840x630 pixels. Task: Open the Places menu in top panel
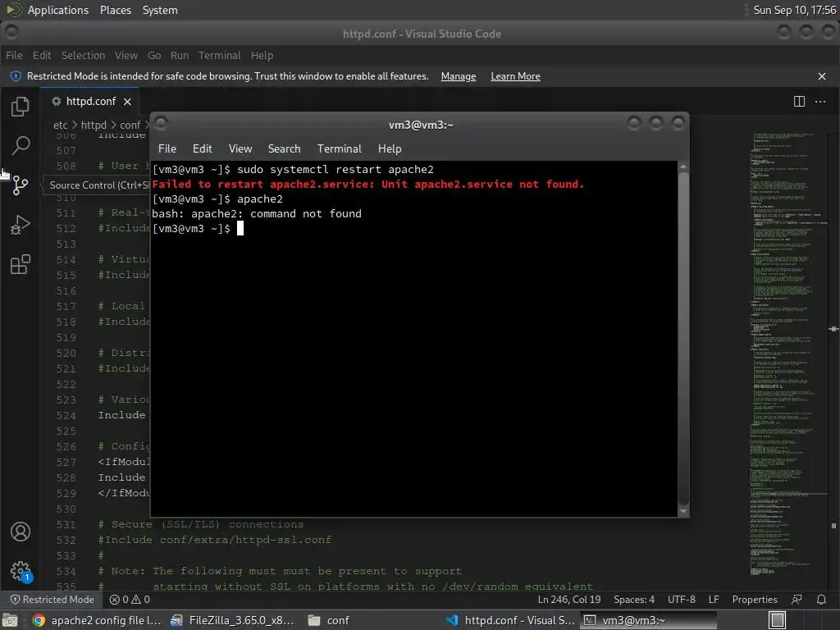point(115,10)
